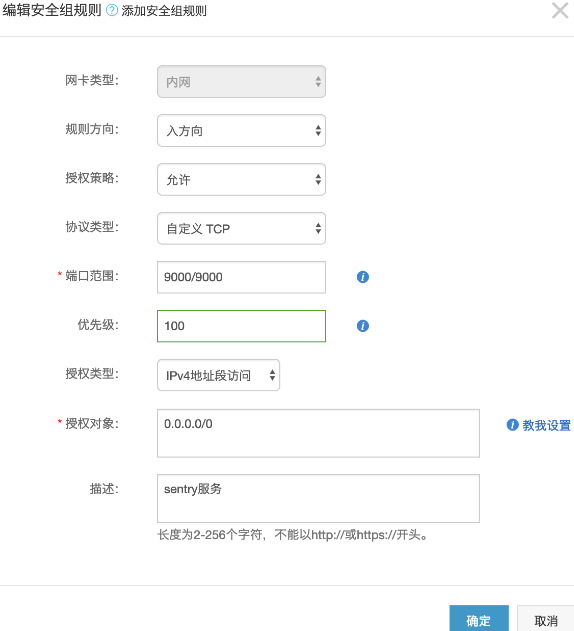Open the 网卡类型 dropdown showing 内网

[241, 82]
